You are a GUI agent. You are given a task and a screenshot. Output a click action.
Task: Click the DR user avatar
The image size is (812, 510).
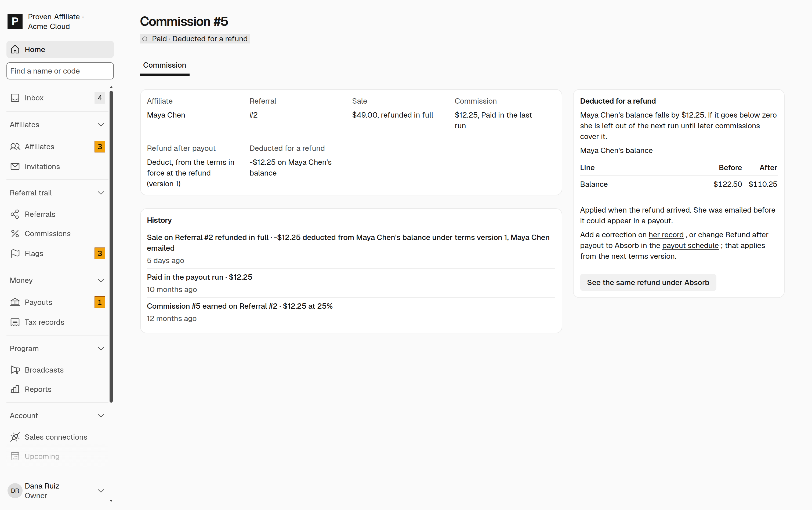pos(15,491)
